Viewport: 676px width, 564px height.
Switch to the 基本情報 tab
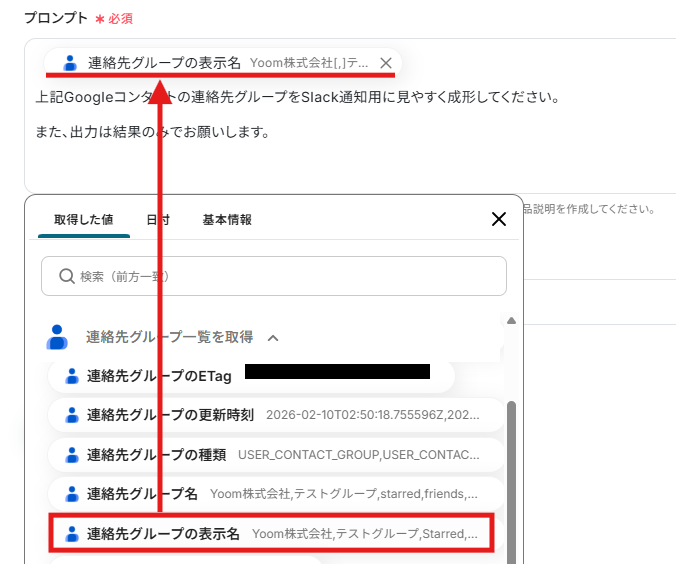(227, 219)
